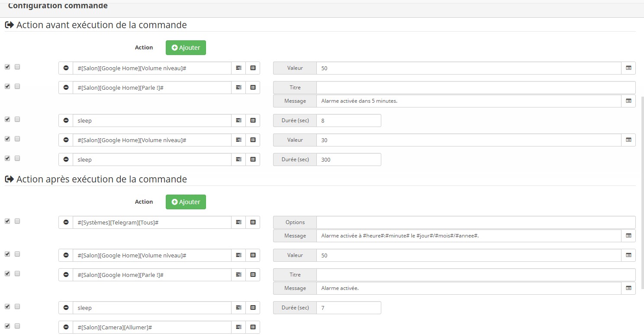
Task: Open the list icon beside sleep 300 action
Action: tap(253, 159)
